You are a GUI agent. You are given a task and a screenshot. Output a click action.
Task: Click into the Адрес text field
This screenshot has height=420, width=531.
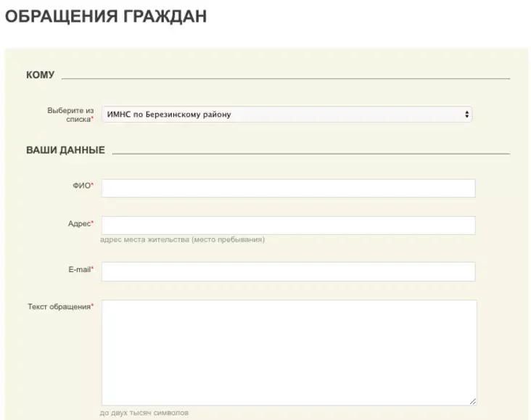point(288,225)
